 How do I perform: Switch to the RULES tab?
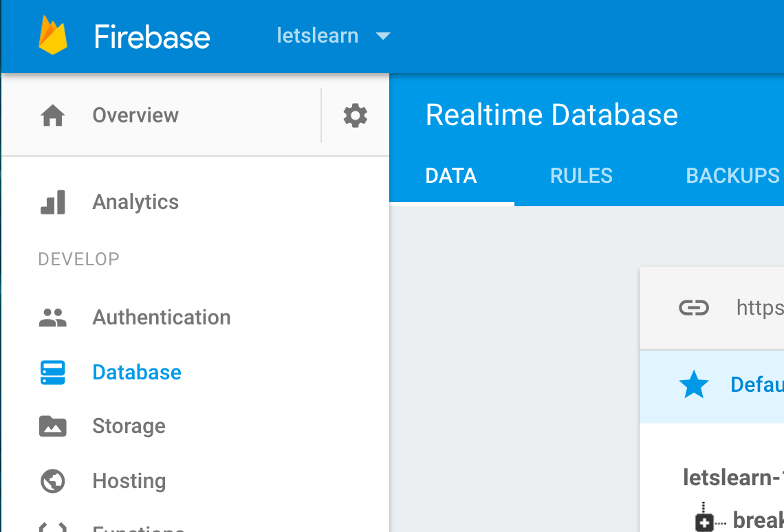pyautogui.click(x=581, y=176)
